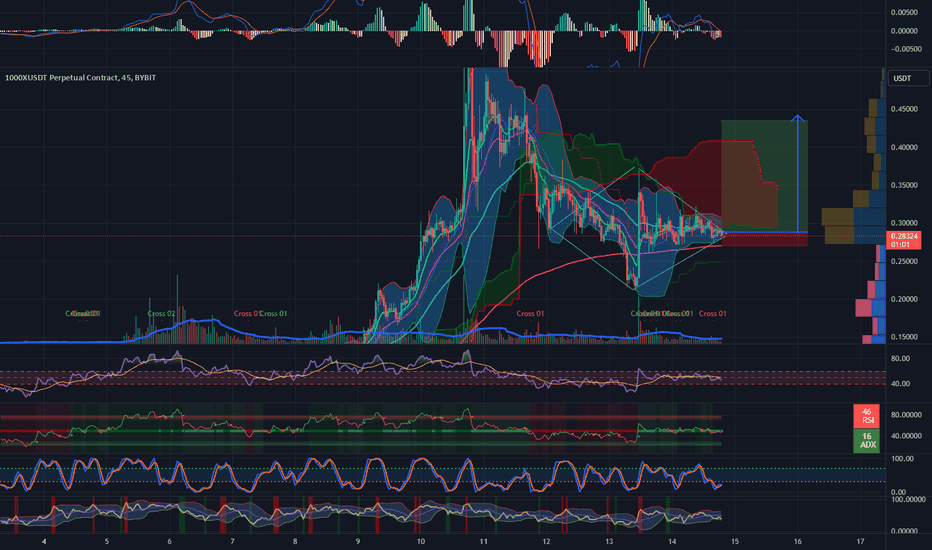
Task: Click date 10 on the time axis
Action: tap(421, 542)
